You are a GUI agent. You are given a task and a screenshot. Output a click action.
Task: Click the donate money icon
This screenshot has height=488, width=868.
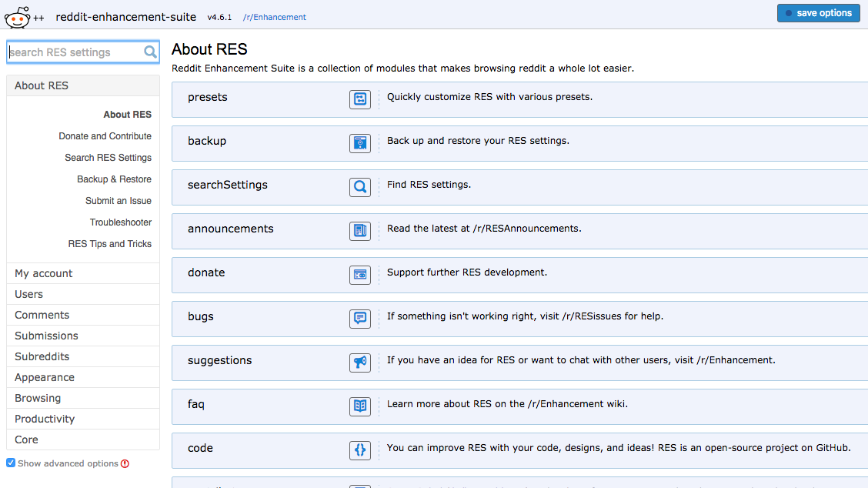pyautogui.click(x=360, y=275)
